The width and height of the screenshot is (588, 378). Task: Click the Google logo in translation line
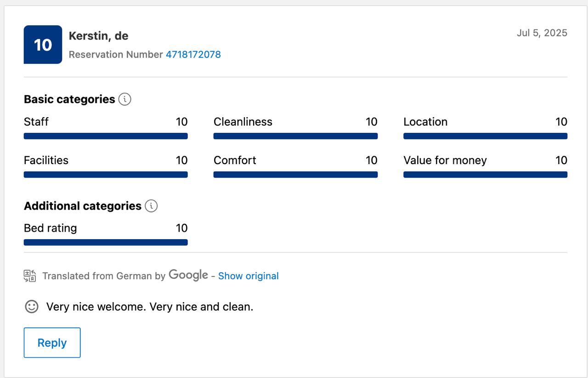188,275
